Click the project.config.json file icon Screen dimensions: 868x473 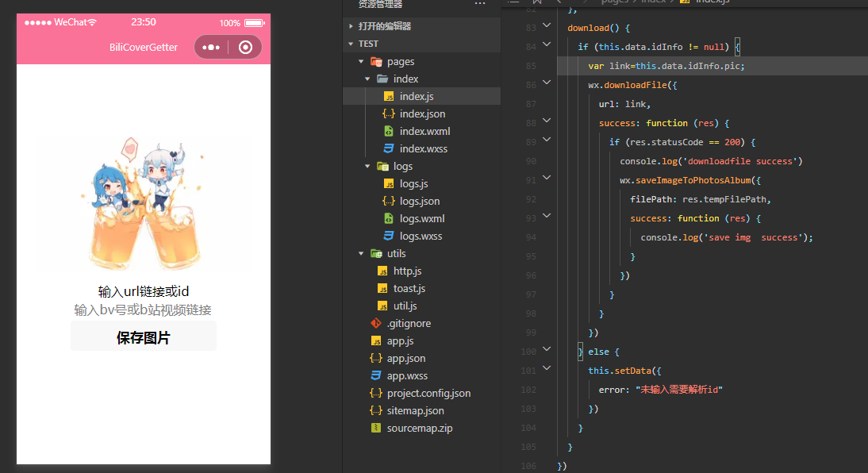pyautogui.click(x=376, y=393)
